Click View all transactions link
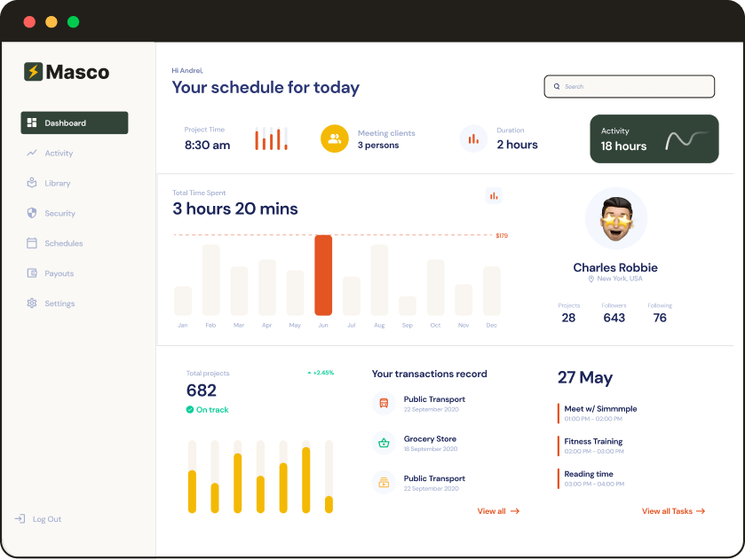The height and width of the screenshot is (560, 745). coord(497,511)
